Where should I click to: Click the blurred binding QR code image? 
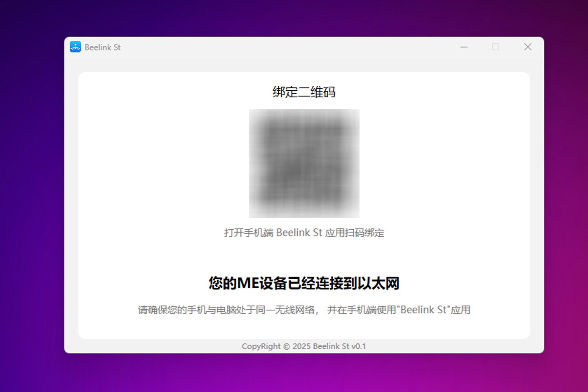(304, 164)
